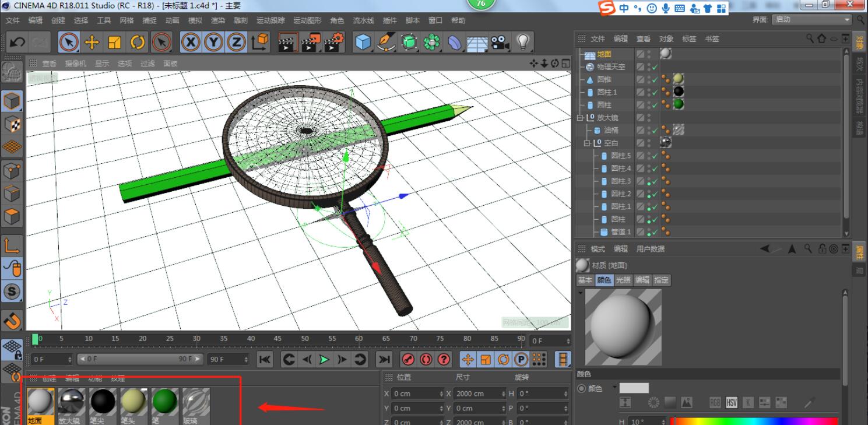This screenshot has width=868, height=425.
Task: Select the Live Selection arrow tool
Action: (x=69, y=42)
